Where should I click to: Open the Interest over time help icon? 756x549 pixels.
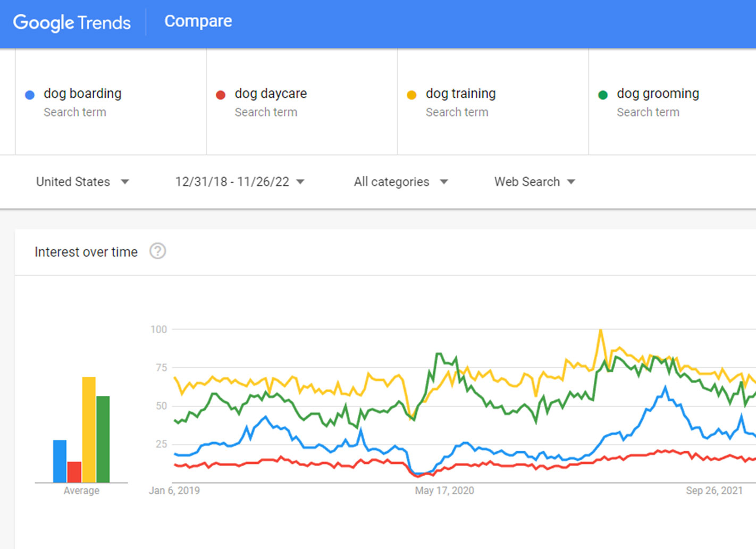157,251
